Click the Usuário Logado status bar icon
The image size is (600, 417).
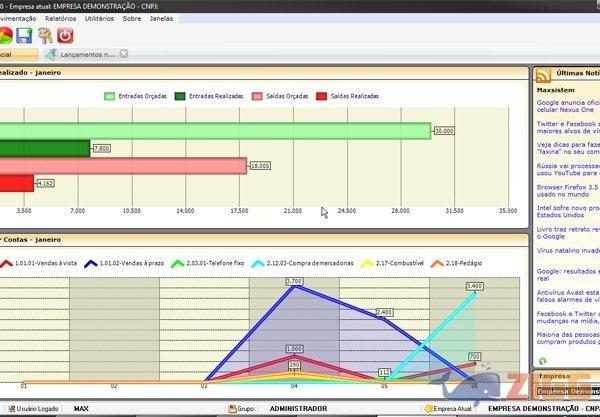point(9,409)
